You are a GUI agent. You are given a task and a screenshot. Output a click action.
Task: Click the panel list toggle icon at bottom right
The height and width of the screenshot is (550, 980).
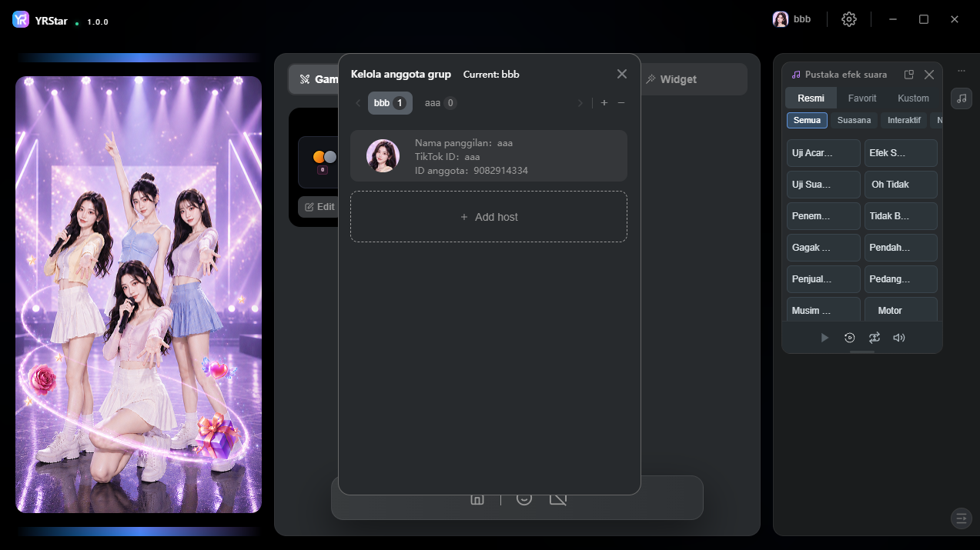tap(961, 518)
